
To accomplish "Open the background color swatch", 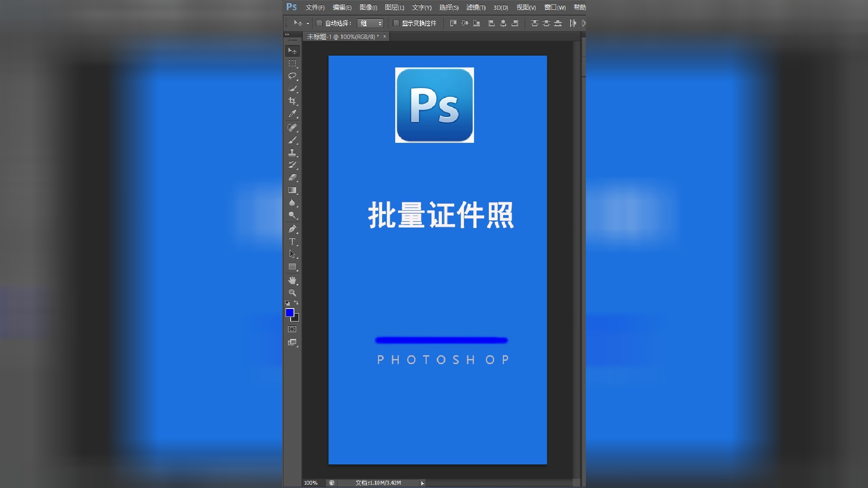I will 296,319.
